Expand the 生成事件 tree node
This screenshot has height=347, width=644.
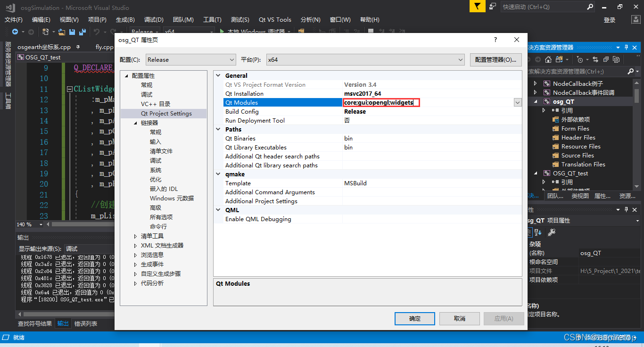click(x=136, y=264)
